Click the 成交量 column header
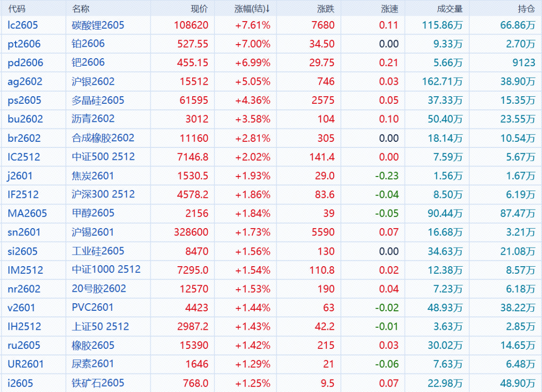 pyautogui.click(x=450, y=9)
